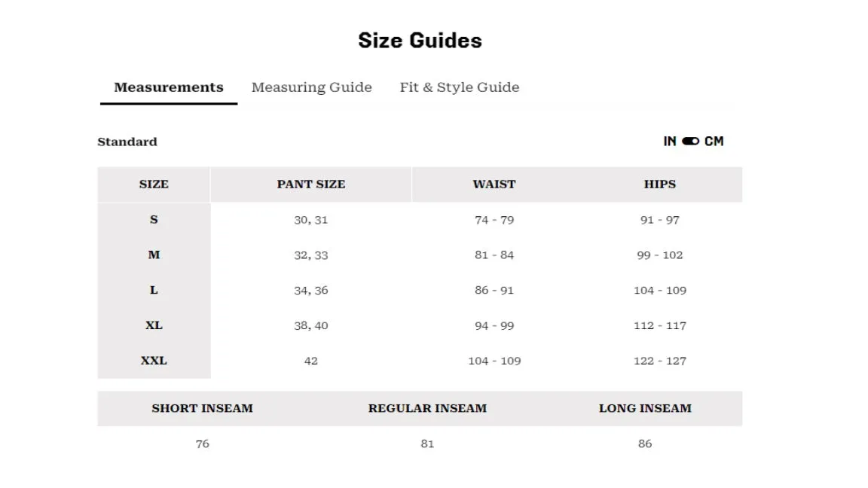This screenshot has width=868, height=488.
Task: Click the REGULAR INSEAM header
Action: click(427, 408)
